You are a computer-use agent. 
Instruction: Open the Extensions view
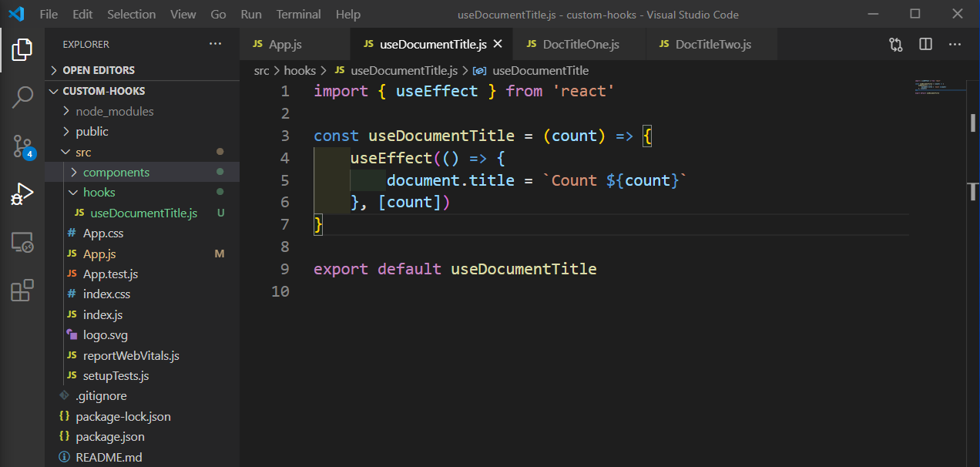(x=22, y=291)
